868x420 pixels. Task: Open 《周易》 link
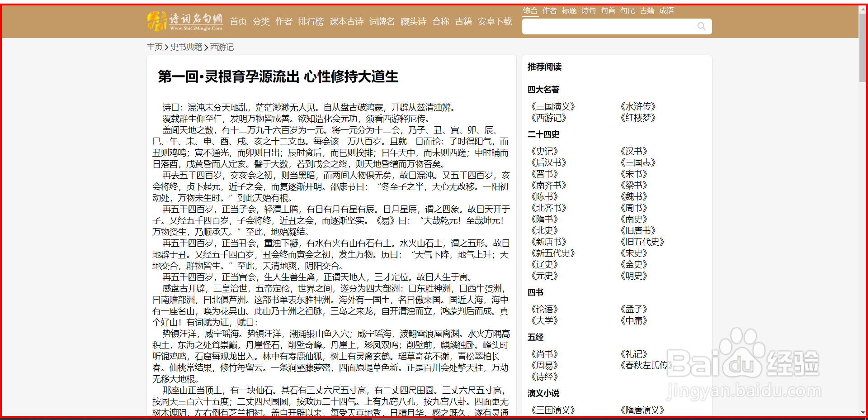545,365
